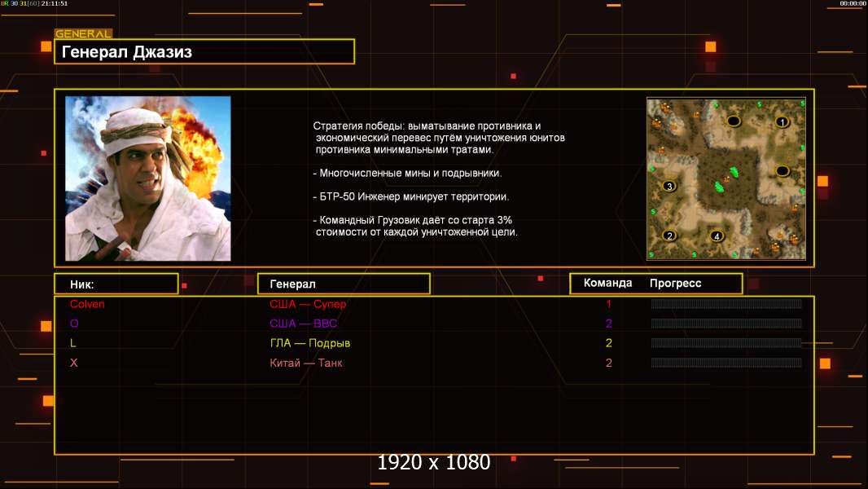Image resolution: width=868 pixels, height=489 pixels.
Task: Click start position marker 1 on the minimap
Action: [x=782, y=121]
